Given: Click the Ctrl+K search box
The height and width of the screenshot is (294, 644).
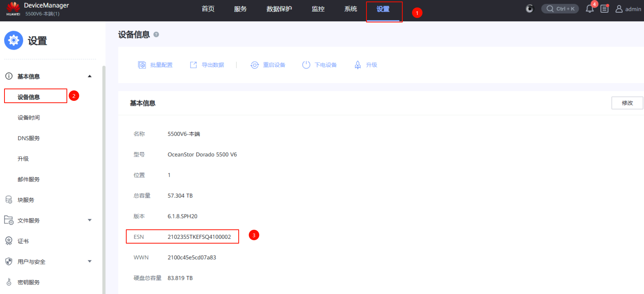Looking at the screenshot, I should coord(560,9).
